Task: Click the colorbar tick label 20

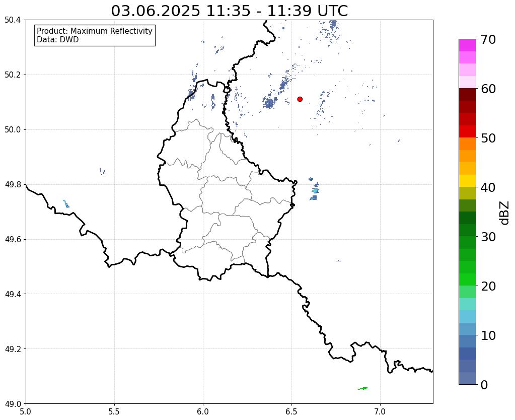Action: 488,286
